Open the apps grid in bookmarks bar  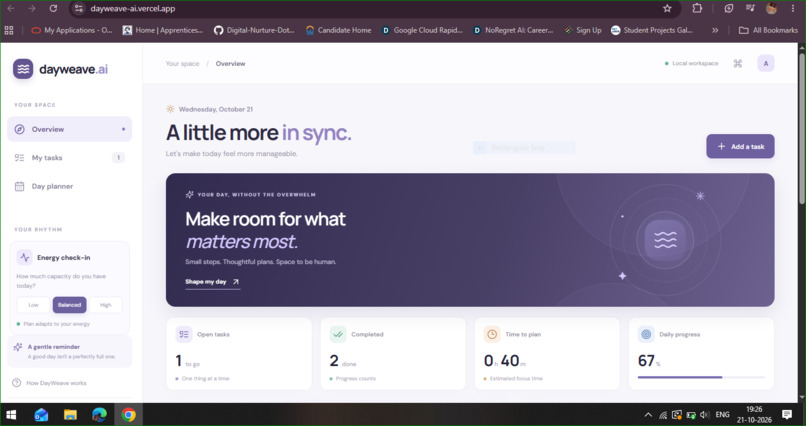9,30
